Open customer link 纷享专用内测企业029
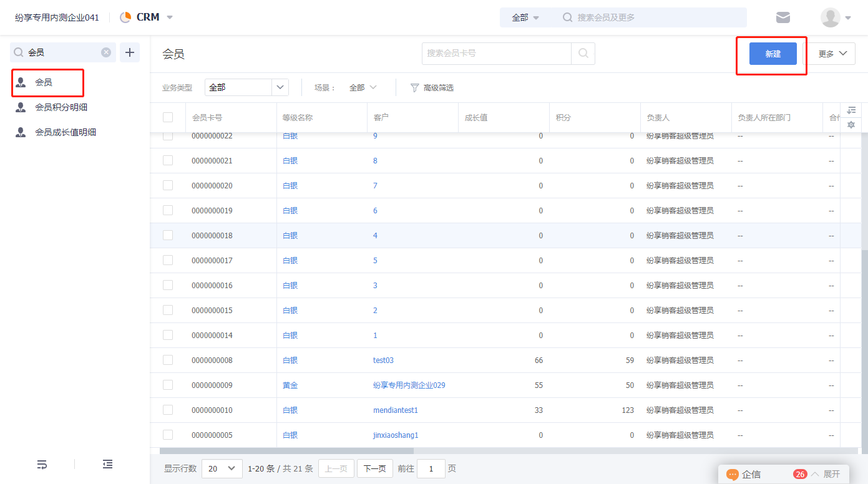The image size is (868, 484). [x=409, y=385]
